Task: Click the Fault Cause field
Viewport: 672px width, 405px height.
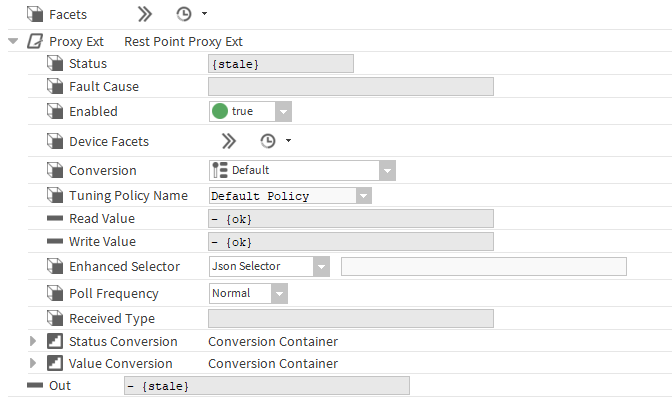Action: point(350,87)
